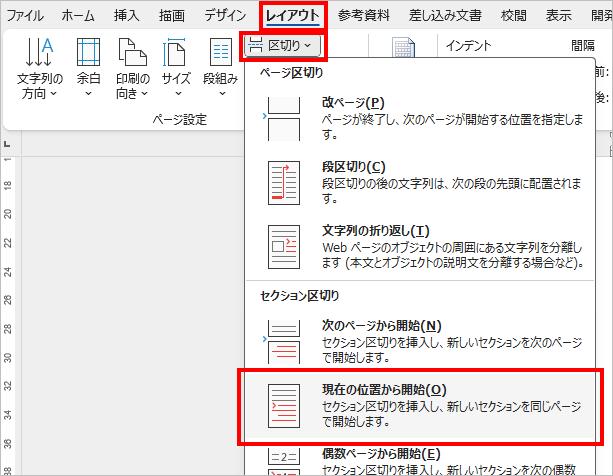
Task: Toggle the 区切り breaks dropdown button
Action: 283,46
